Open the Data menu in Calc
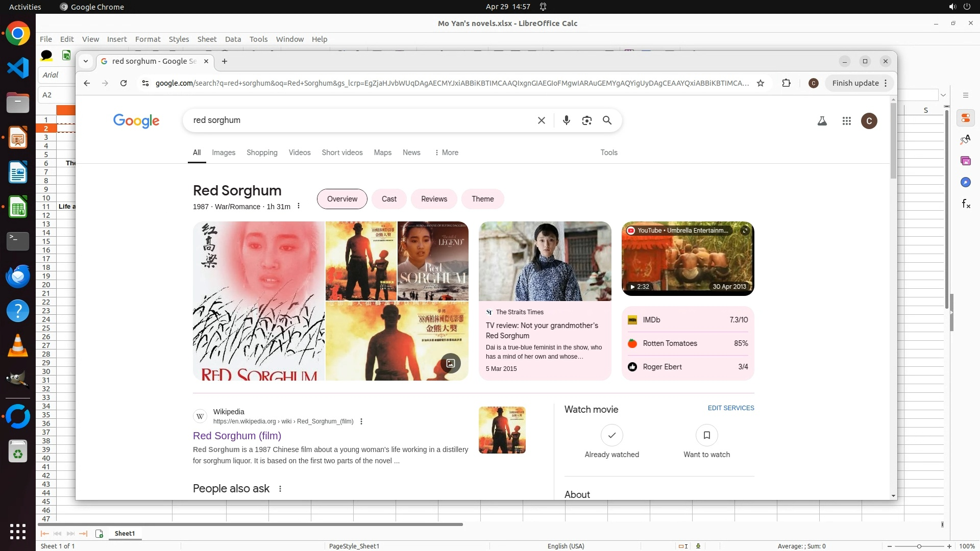 232,39
